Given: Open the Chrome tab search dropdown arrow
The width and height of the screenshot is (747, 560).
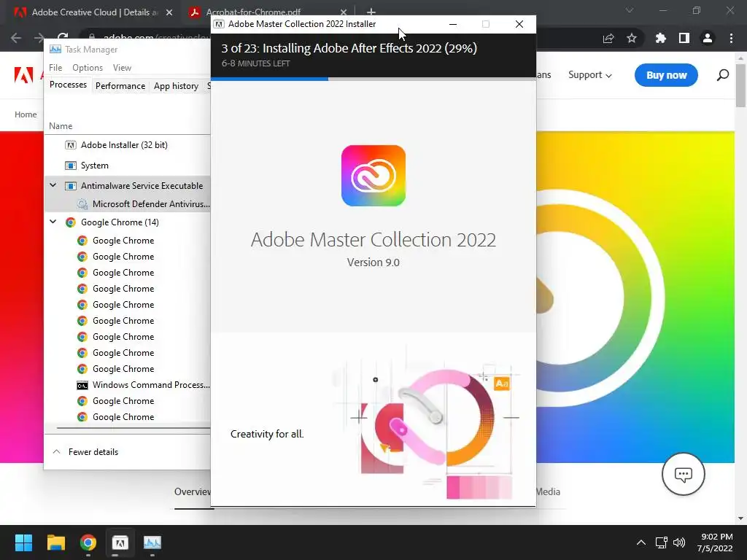Looking at the screenshot, I should tap(630, 10).
